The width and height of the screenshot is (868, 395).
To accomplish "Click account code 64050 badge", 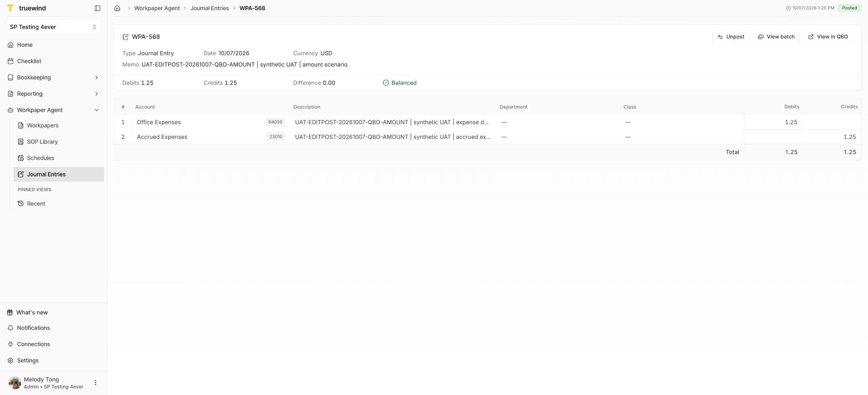I will click(x=275, y=122).
